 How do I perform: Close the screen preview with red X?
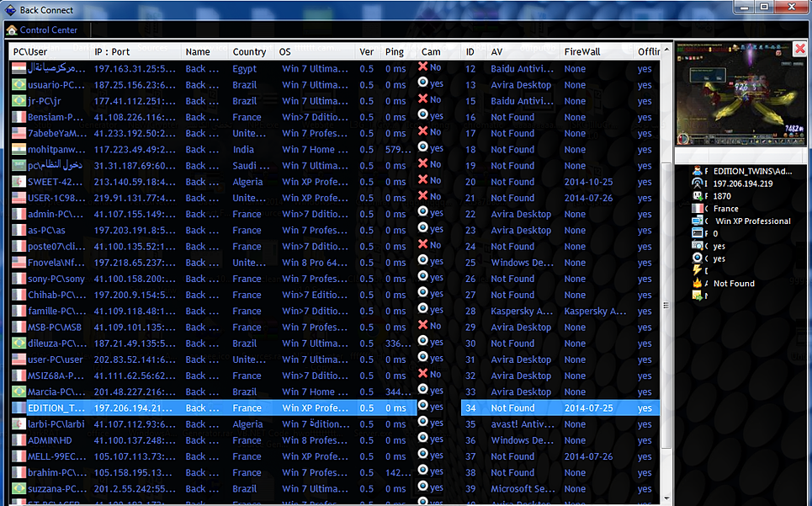(x=799, y=49)
